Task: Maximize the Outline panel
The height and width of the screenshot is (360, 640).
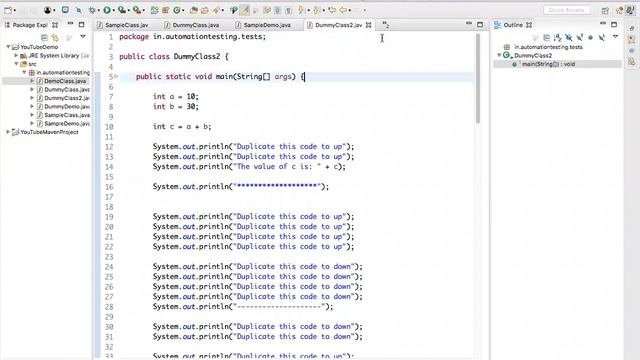Action: 614,24
